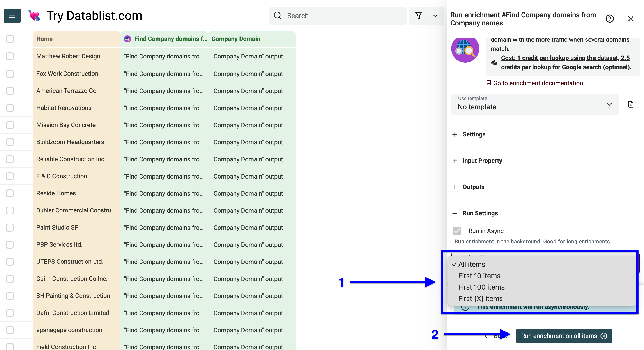Image resolution: width=644 pixels, height=350 pixels.
Task: Open the help question mark icon
Action: pyautogui.click(x=609, y=19)
